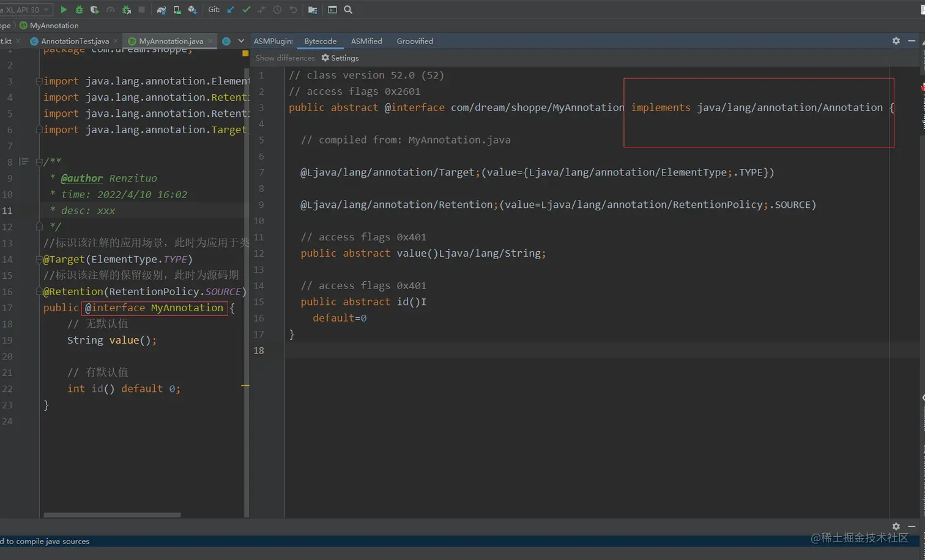Click MyAnnotation in interface declaration
Image resolution: width=925 pixels, height=560 pixels.
click(x=187, y=308)
